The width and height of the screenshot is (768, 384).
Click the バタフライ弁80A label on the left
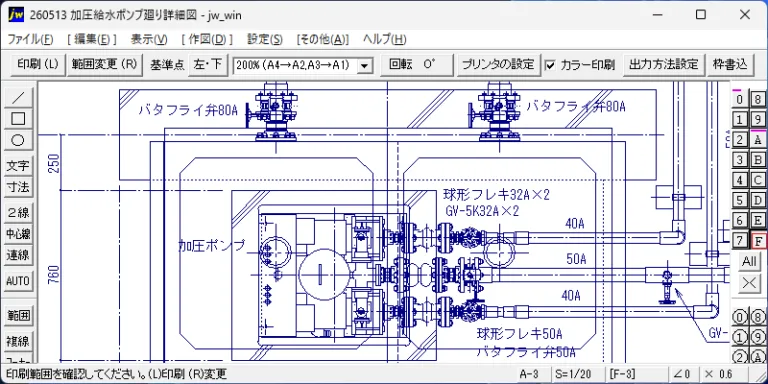(x=188, y=111)
